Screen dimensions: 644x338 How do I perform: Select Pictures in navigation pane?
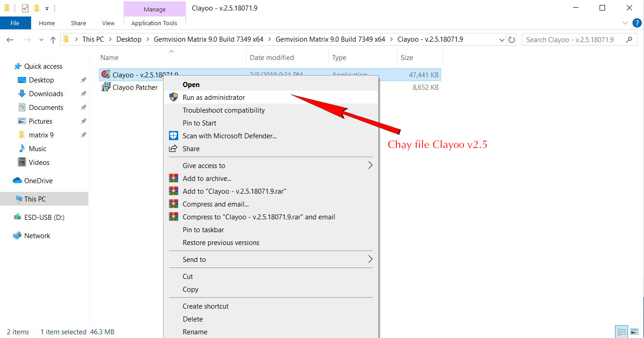tap(40, 121)
